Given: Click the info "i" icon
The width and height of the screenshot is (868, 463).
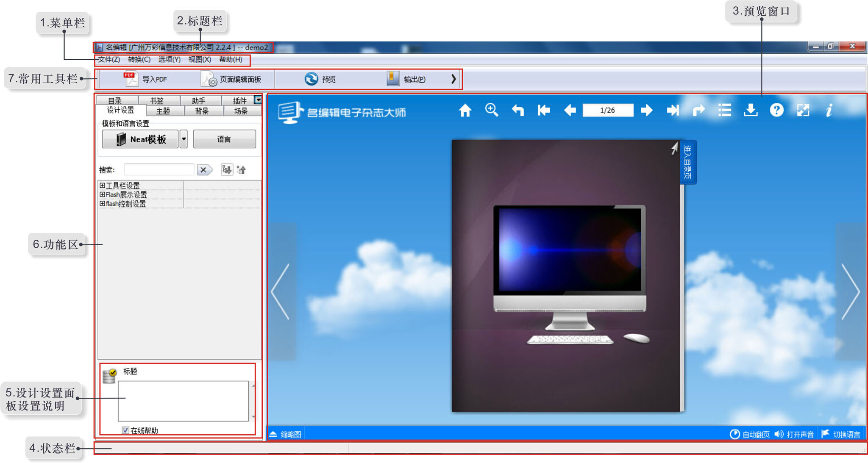Looking at the screenshot, I should [829, 110].
